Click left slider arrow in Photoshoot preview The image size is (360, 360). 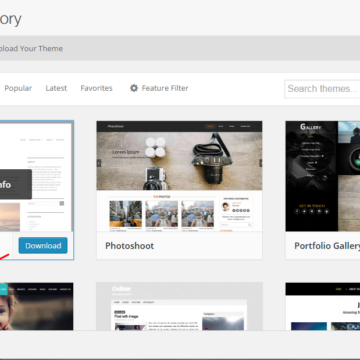(99, 163)
